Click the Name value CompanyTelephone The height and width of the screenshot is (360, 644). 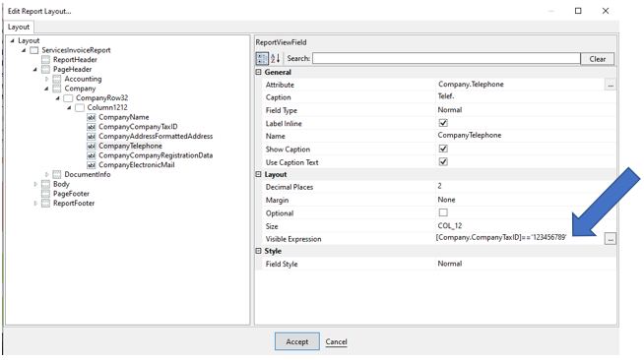(x=470, y=136)
